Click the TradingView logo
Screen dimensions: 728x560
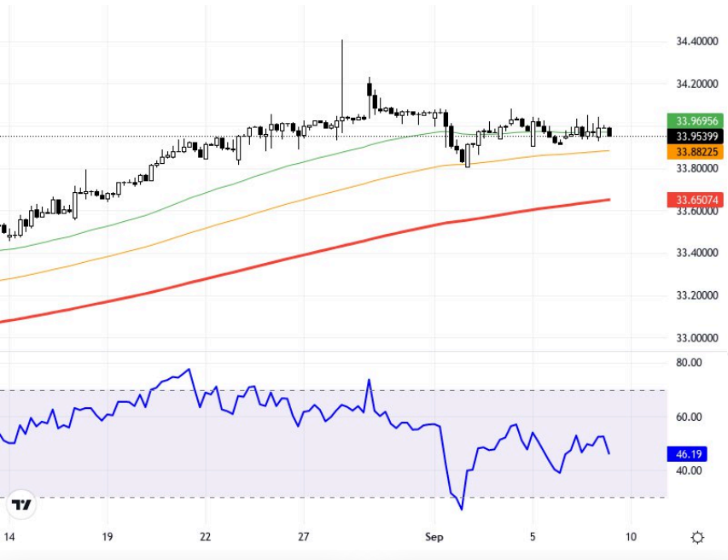coord(21,505)
